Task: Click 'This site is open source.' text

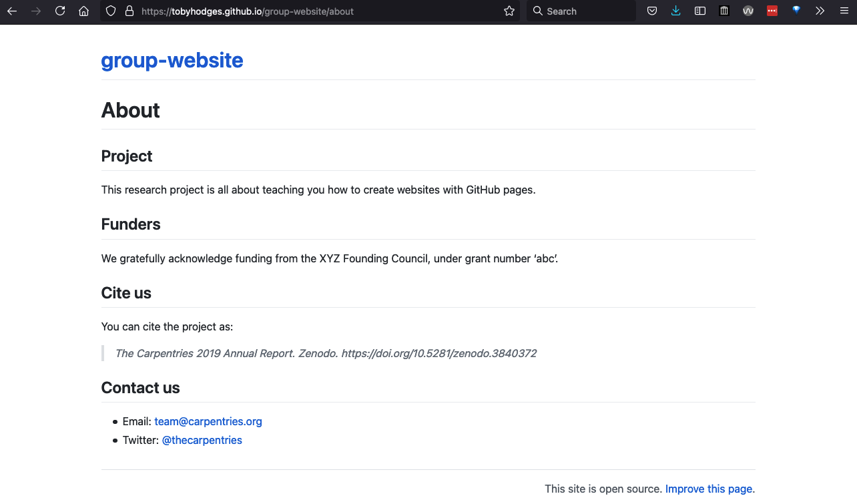Action: coord(603,489)
